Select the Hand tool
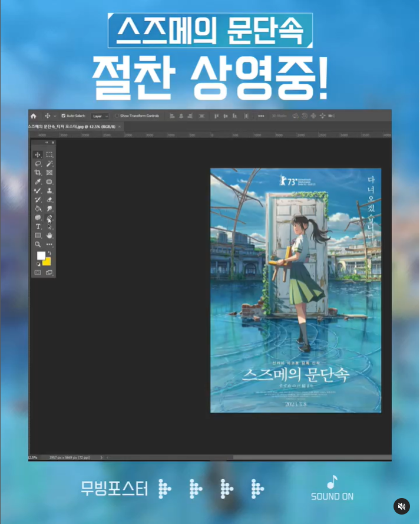420x524 pixels. [49, 236]
